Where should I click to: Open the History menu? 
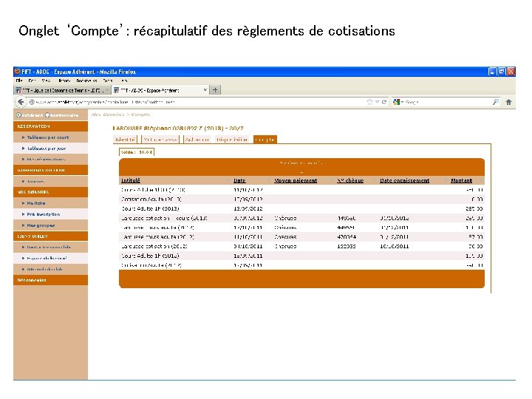(x=64, y=81)
